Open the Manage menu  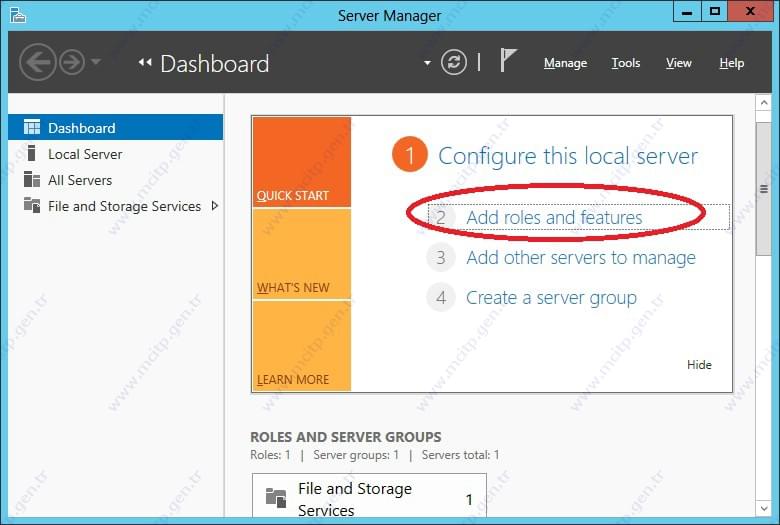(x=565, y=63)
